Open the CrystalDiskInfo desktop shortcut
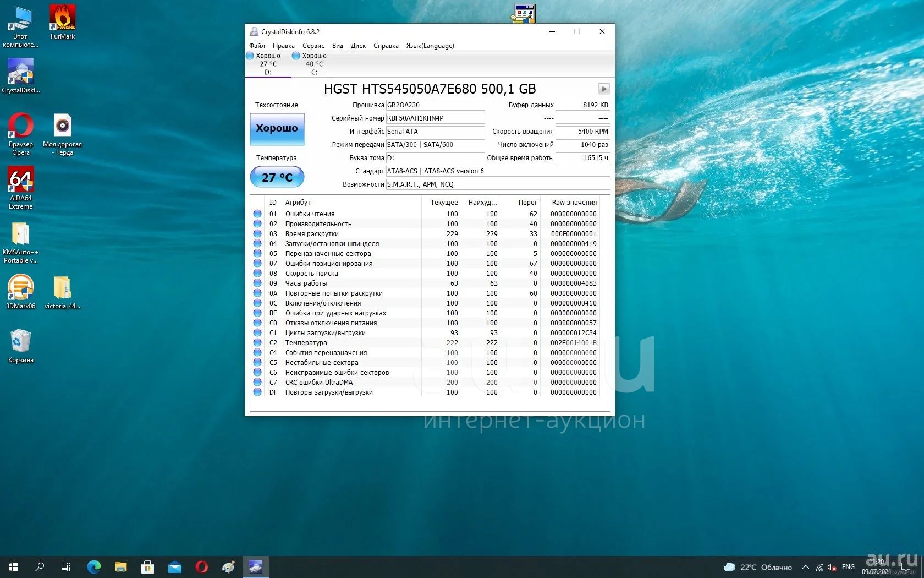Viewport: 924px width, 578px height. [x=21, y=76]
